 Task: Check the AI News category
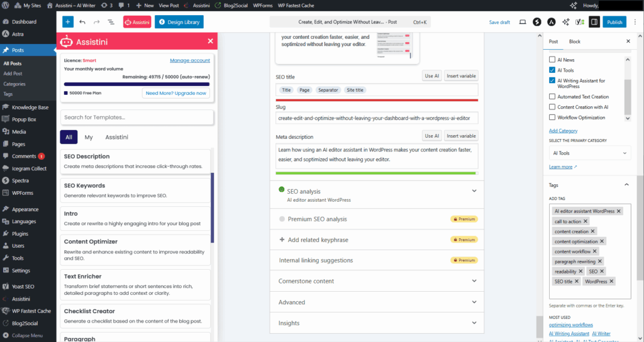click(x=552, y=60)
